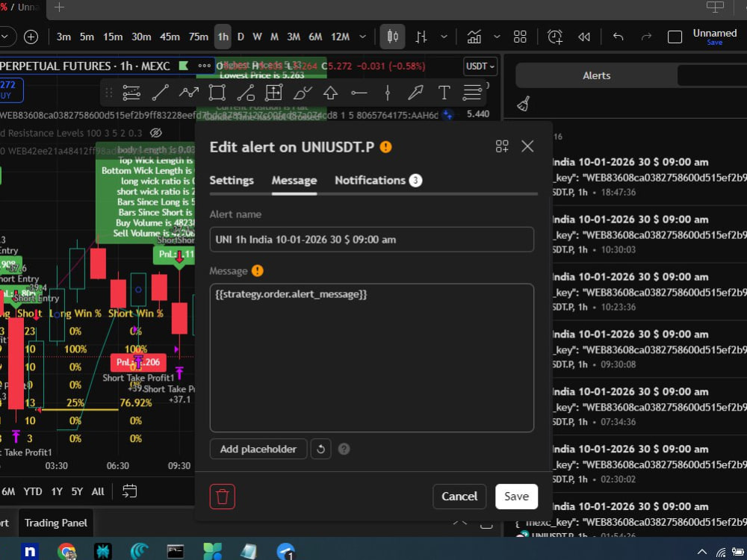Open the terminal app from the taskbar
This screenshot has height=560, width=747.
point(176,552)
